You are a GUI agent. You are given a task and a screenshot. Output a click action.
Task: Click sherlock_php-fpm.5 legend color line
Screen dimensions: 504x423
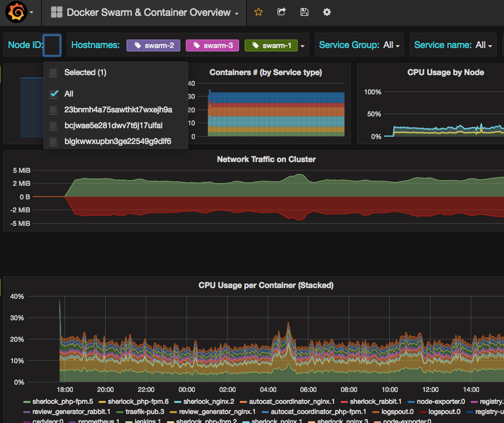pyautogui.click(x=27, y=402)
